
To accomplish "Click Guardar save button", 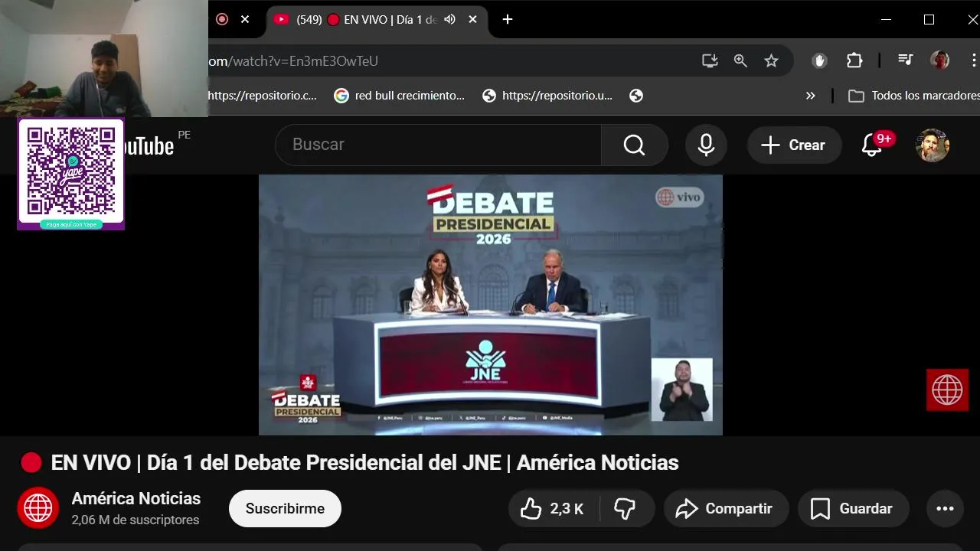I will click(x=853, y=509).
